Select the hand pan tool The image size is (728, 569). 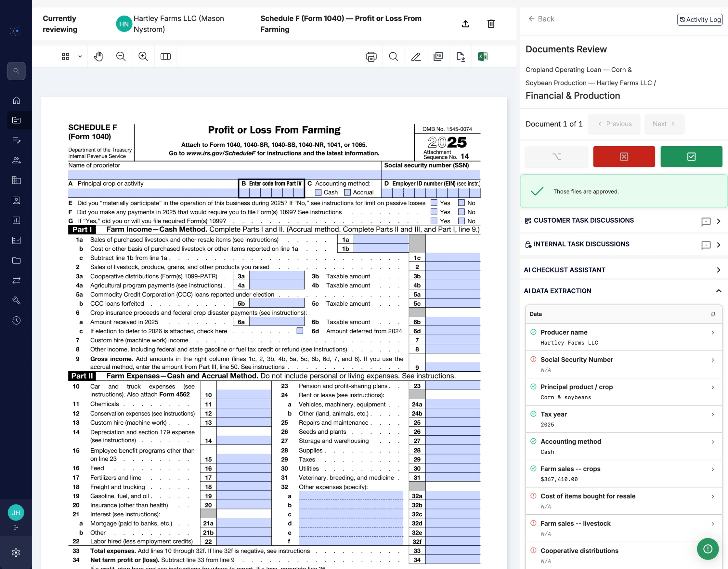(98, 56)
